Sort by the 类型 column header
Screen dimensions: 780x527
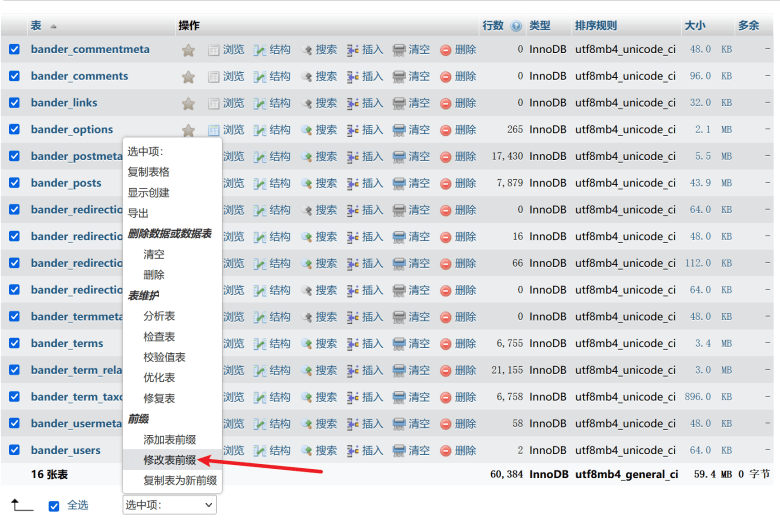point(540,25)
